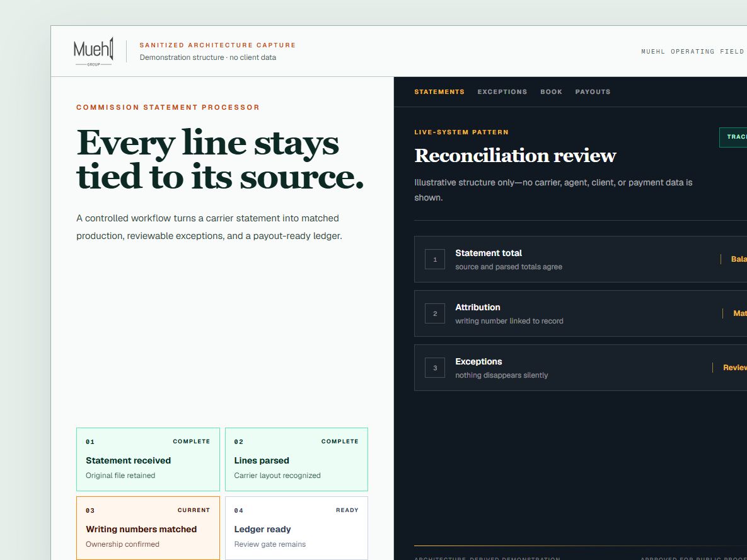Click 'Original file retained' text

click(x=120, y=475)
